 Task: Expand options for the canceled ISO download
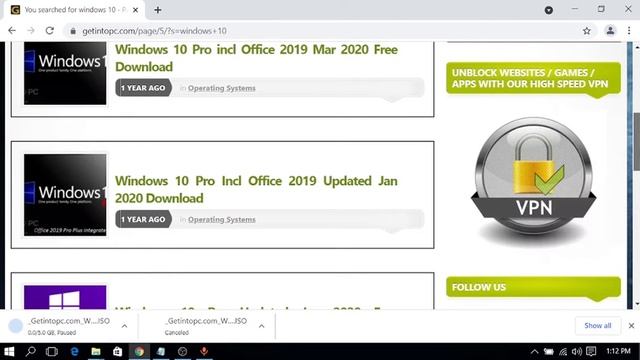click(x=262, y=326)
